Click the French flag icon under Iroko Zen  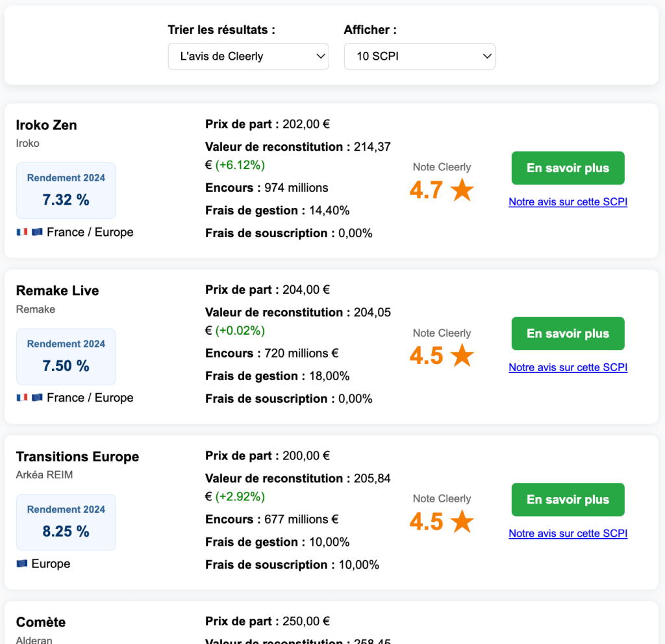(22, 232)
